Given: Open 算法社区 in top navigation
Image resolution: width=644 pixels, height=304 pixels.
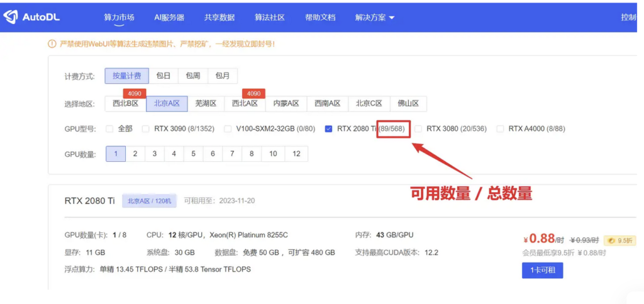Looking at the screenshot, I should pyautogui.click(x=270, y=17).
